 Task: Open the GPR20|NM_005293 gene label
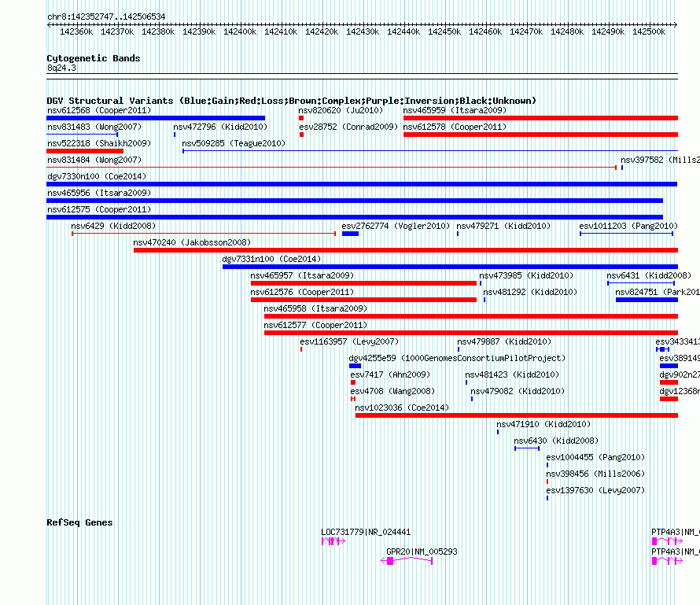click(x=422, y=552)
